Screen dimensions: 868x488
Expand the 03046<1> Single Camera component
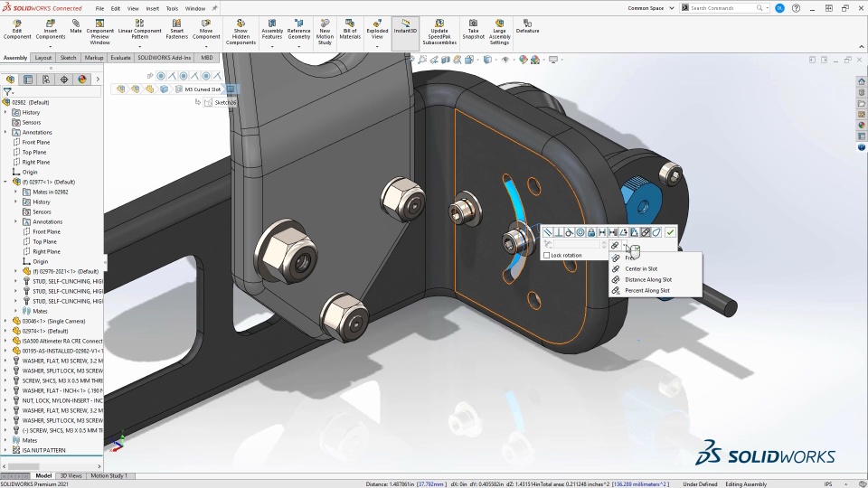(5, 321)
